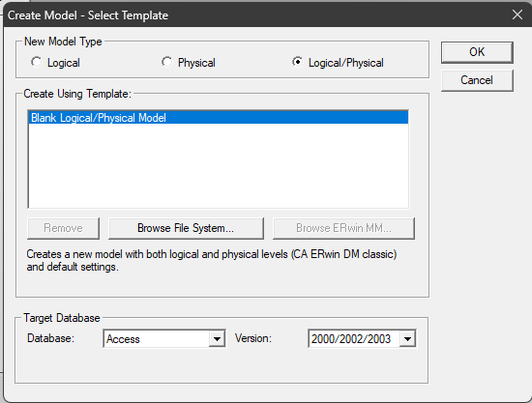Click the Browse ERwin MM button
Screen dimensions: 532x403
pyautogui.click(x=343, y=228)
